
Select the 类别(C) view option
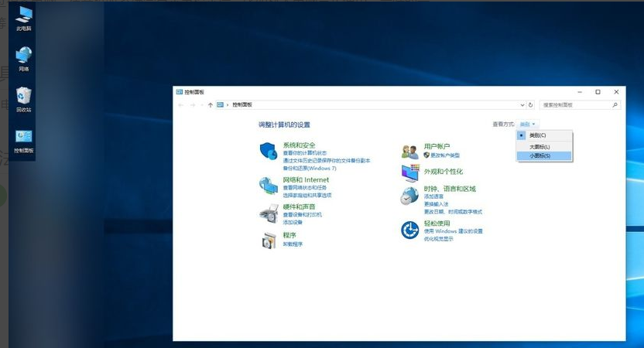(x=538, y=135)
